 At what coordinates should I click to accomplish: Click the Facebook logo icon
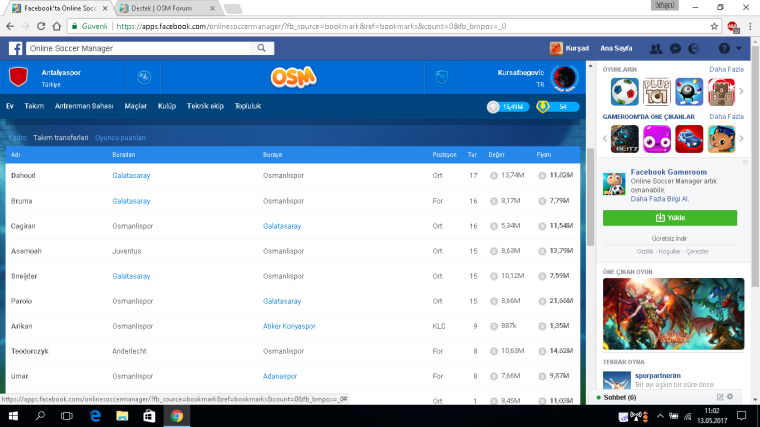(16, 48)
